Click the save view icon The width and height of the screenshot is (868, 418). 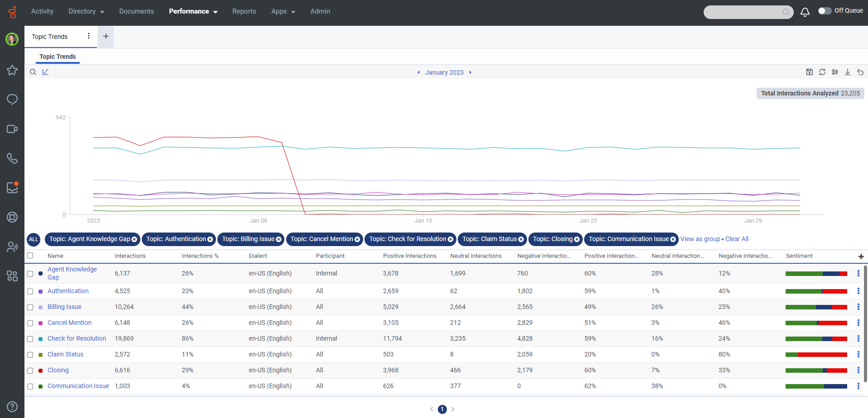click(810, 72)
